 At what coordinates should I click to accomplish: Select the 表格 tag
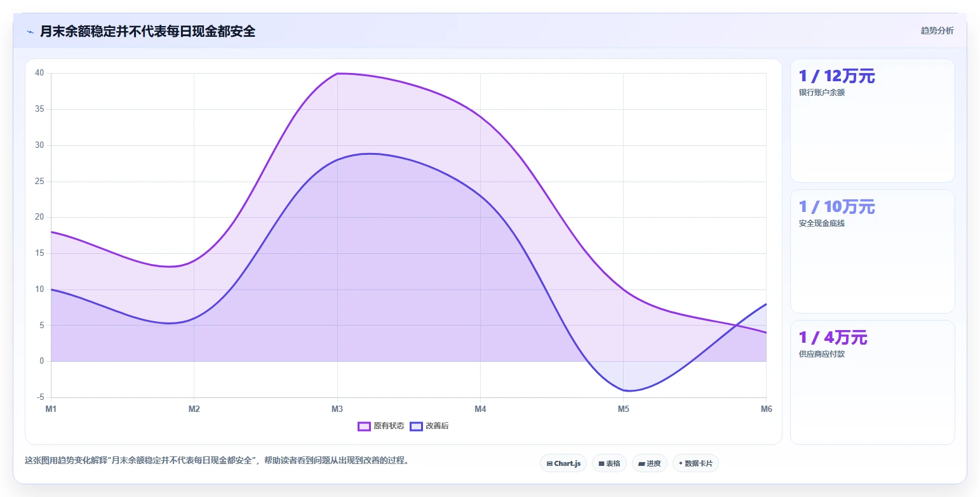609,463
